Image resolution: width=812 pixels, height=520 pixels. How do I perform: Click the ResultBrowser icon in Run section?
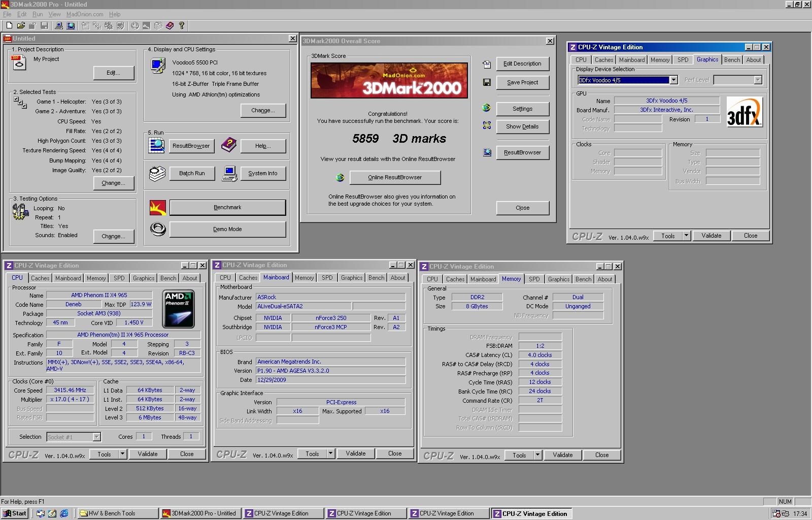(x=157, y=145)
